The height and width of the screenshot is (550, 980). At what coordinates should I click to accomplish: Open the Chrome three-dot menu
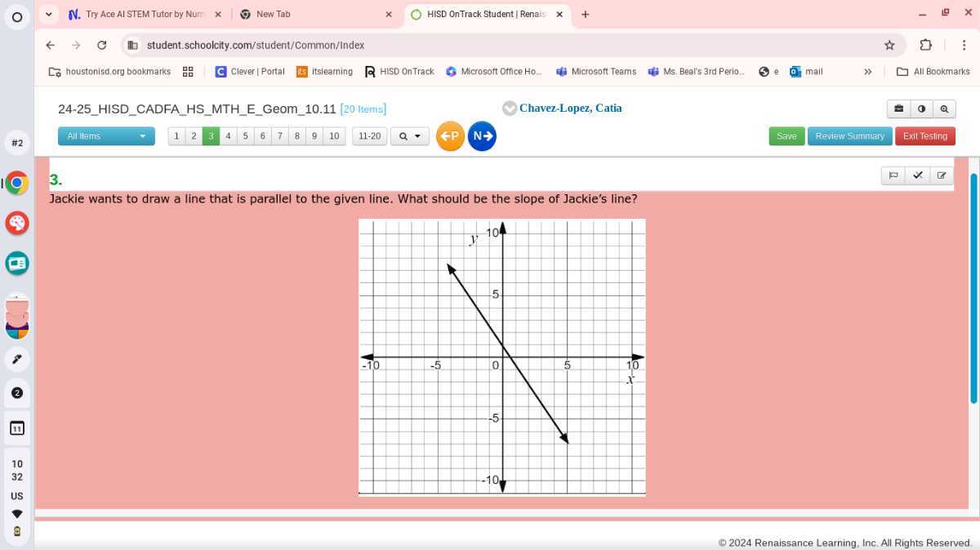(964, 45)
